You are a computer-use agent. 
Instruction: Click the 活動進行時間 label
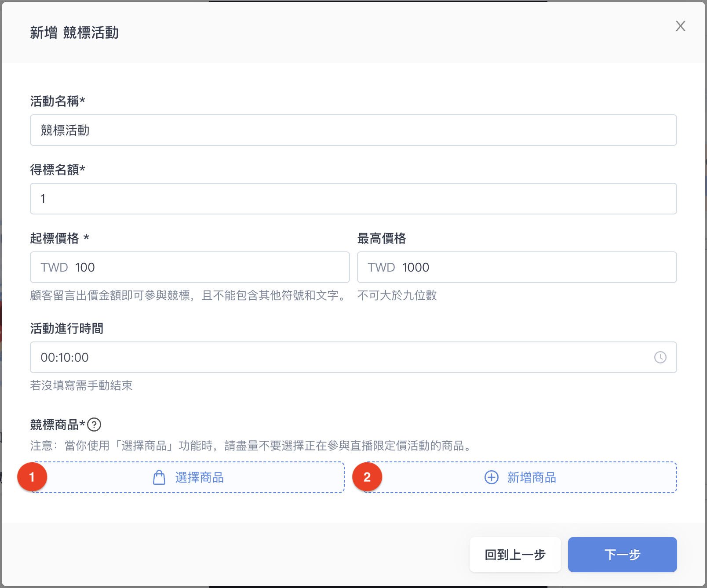[x=67, y=328]
